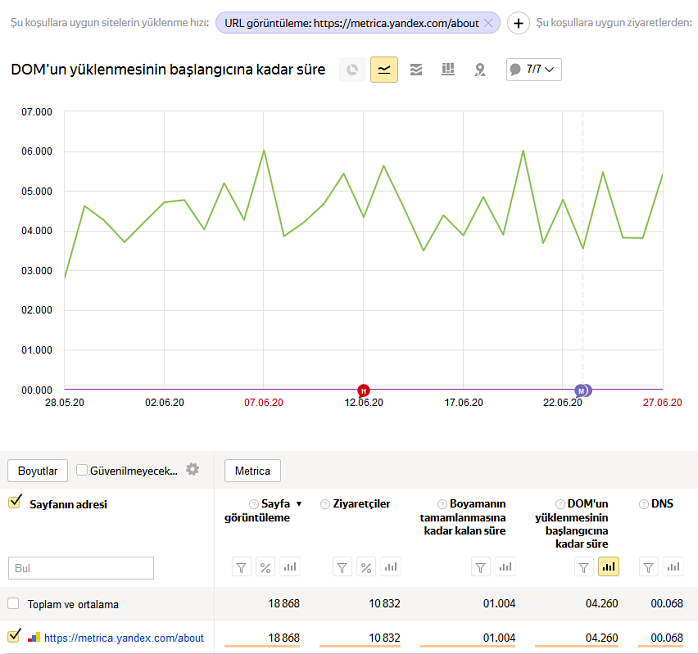The image size is (698, 654).
Task: Show help for Ziyaretçiler metric
Action: point(325,504)
